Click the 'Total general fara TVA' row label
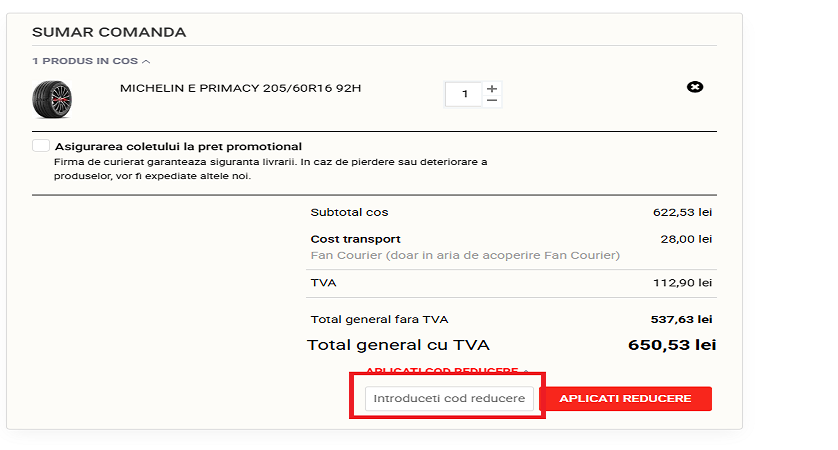The width and height of the screenshot is (838, 450). pyautogui.click(x=379, y=319)
